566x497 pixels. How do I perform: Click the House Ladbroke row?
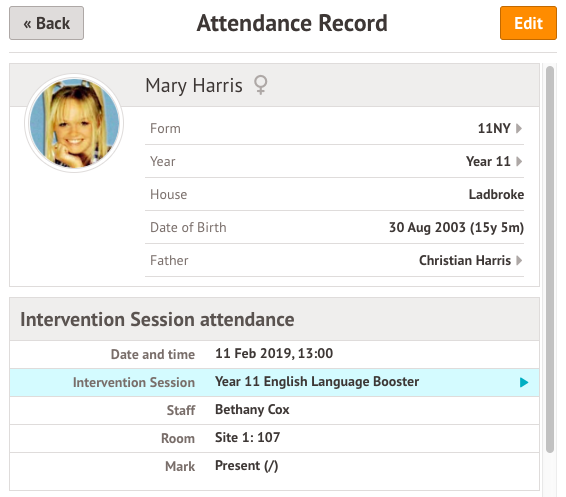pos(334,195)
